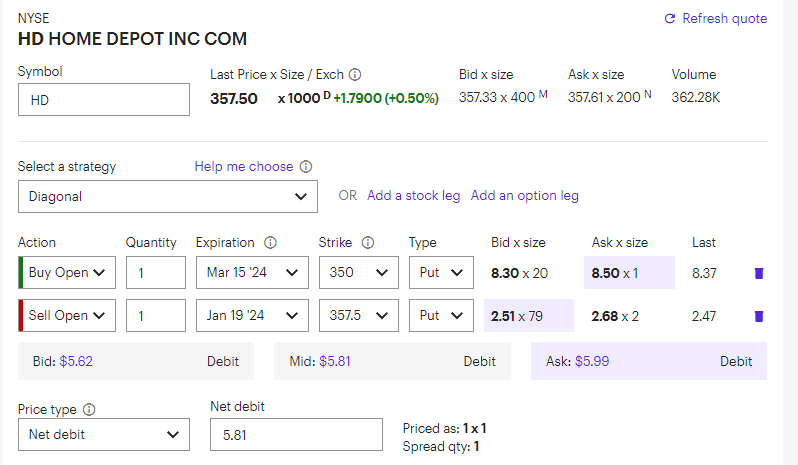Click the Help me choose link
Viewport: 798px width, 465px height.
[x=244, y=167]
